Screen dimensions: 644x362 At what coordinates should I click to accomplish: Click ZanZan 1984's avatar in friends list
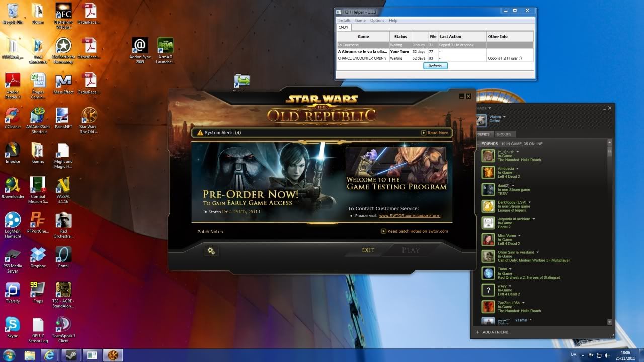[x=488, y=307]
